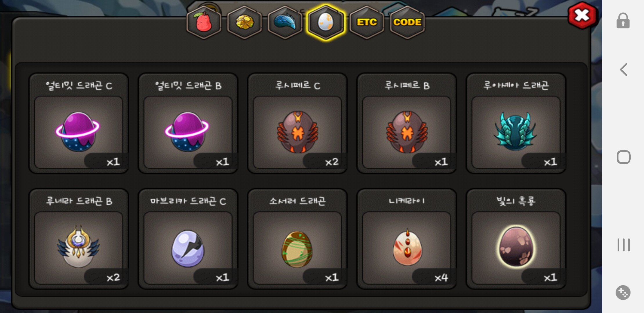
Task: Pick the cracked 마브리카 드래곤 C egg
Action: [188, 239]
